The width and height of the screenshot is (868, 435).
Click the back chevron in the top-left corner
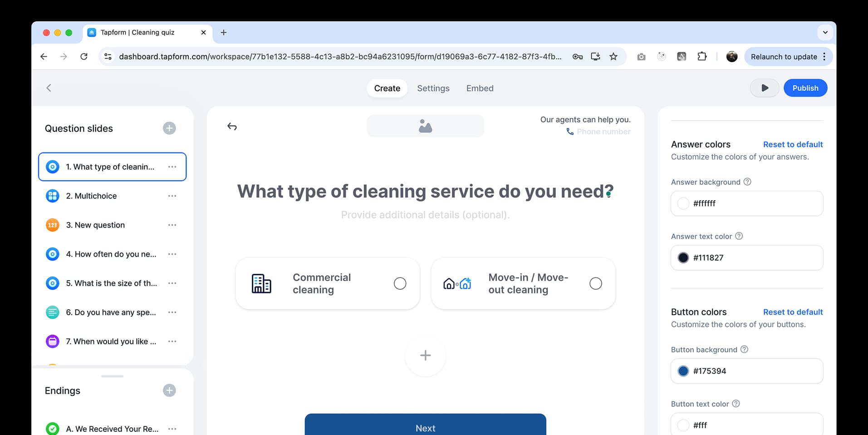[49, 88]
